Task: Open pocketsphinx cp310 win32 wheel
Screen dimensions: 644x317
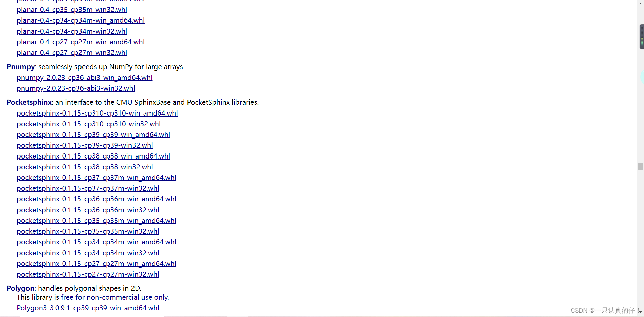Action: (x=89, y=124)
